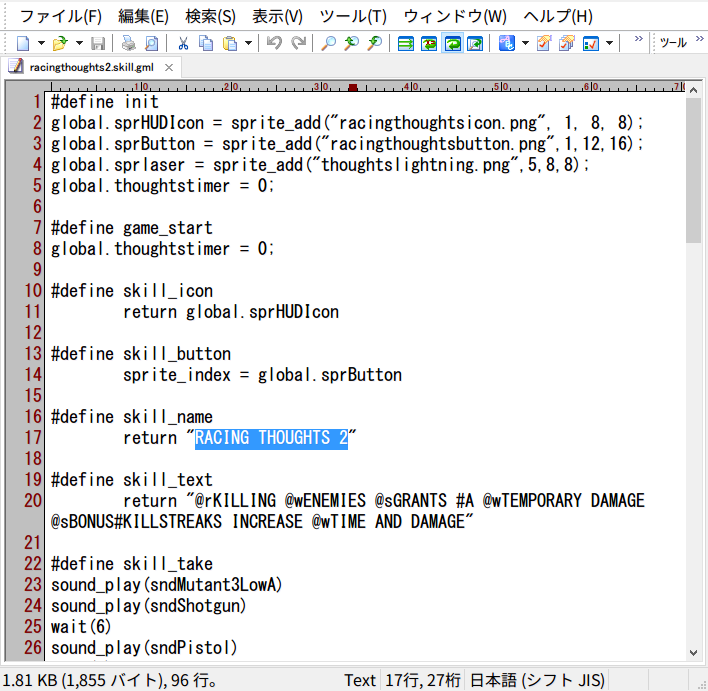Click the Text configuration in status bar
The width and height of the screenshot is (708, 691).
point(360,680)
